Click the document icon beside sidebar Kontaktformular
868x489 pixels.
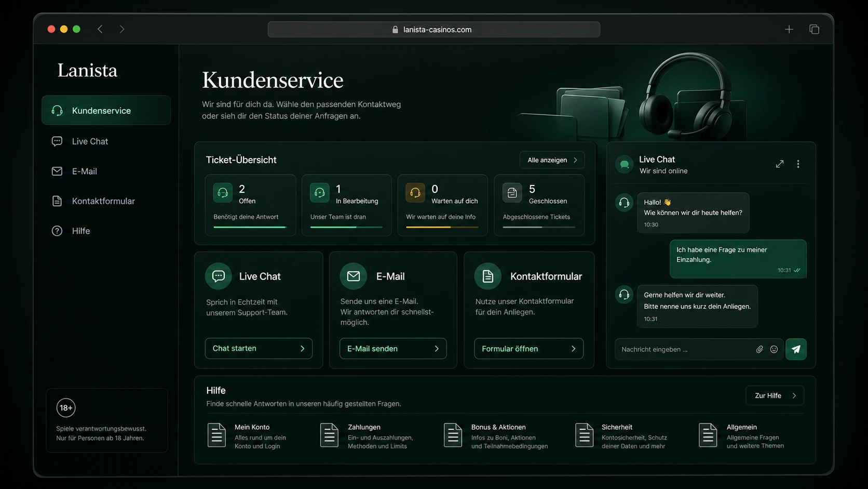pyautogui.click(x=57, y=201)
